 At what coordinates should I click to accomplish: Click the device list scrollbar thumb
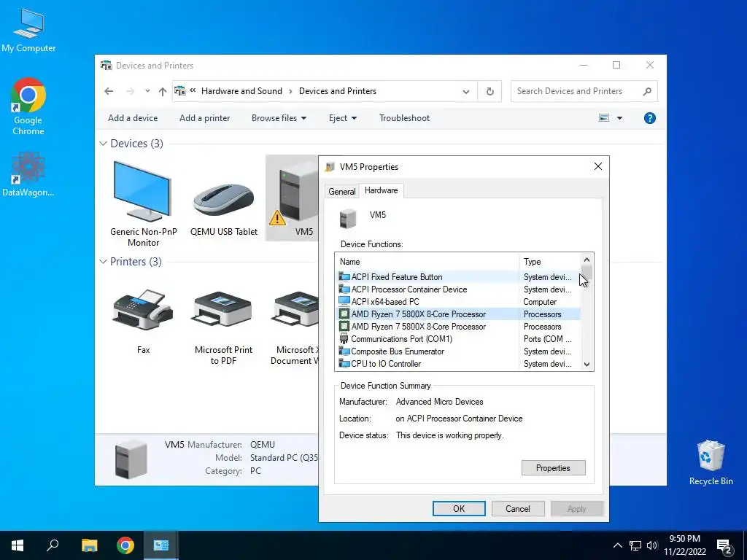587,274
